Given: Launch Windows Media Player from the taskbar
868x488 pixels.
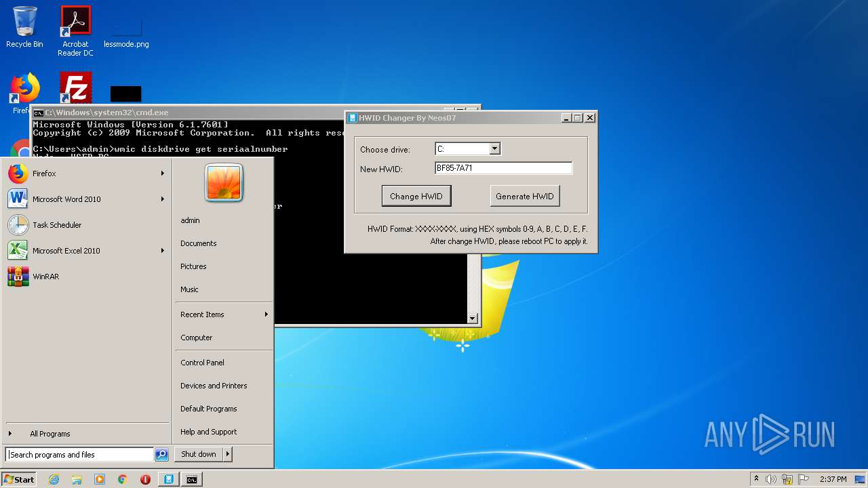Looking at the screenshot, I should pyautogui.click(x=100, y=479).
